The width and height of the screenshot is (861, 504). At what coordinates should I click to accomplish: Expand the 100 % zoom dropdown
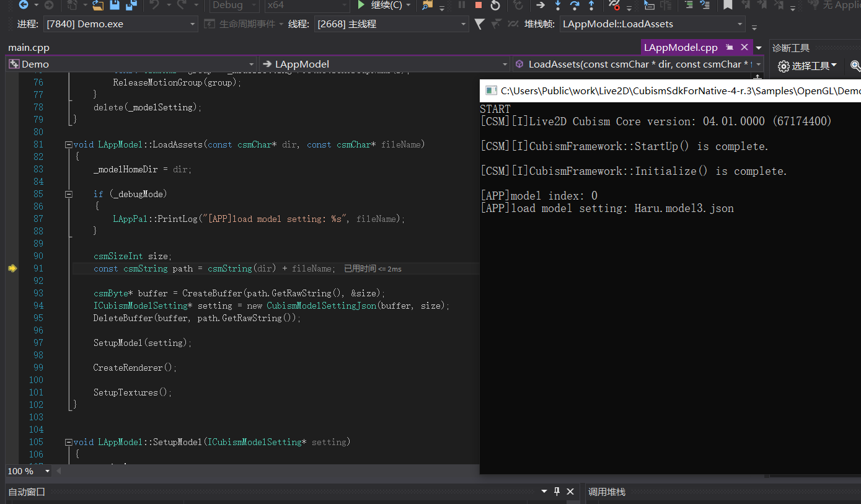coord(48,471)
